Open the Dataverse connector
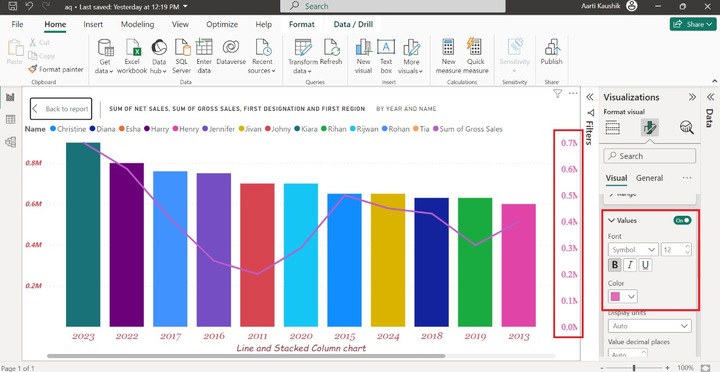720x372 pixels. (231, 52)
